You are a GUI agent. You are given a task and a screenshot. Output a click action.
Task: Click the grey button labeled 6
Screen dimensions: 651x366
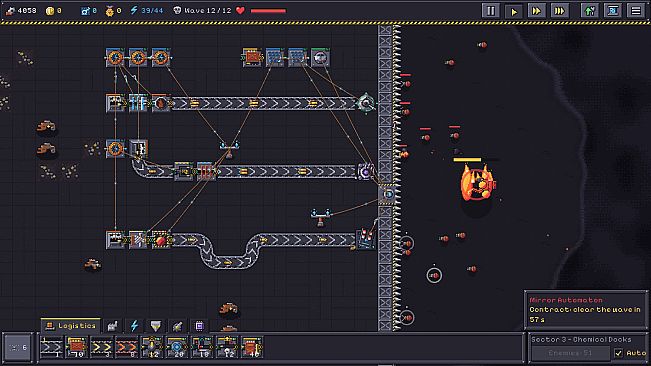coord(18,347)
